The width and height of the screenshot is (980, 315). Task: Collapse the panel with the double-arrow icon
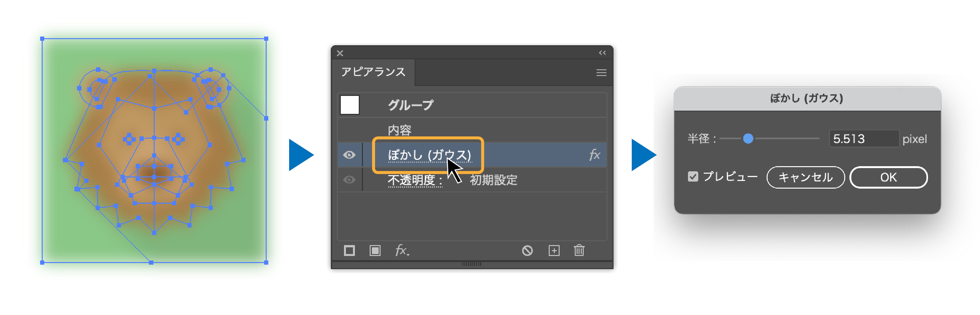coord(602,53)
